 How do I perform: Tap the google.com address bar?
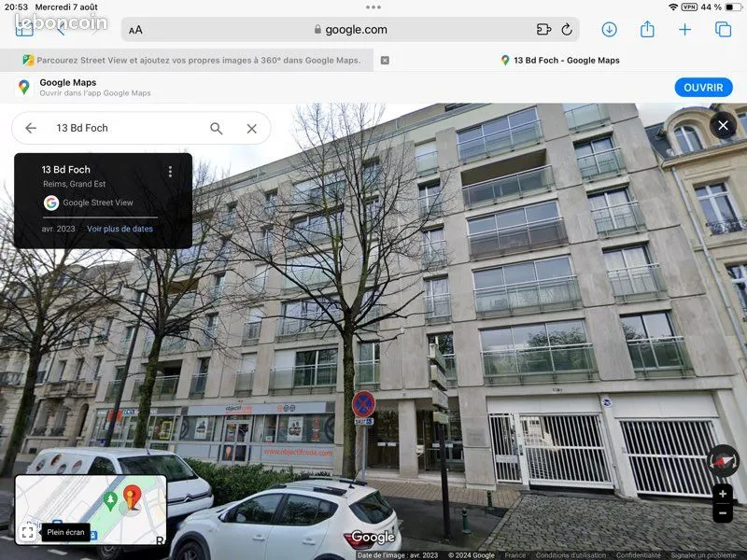[x=351, y=30]
